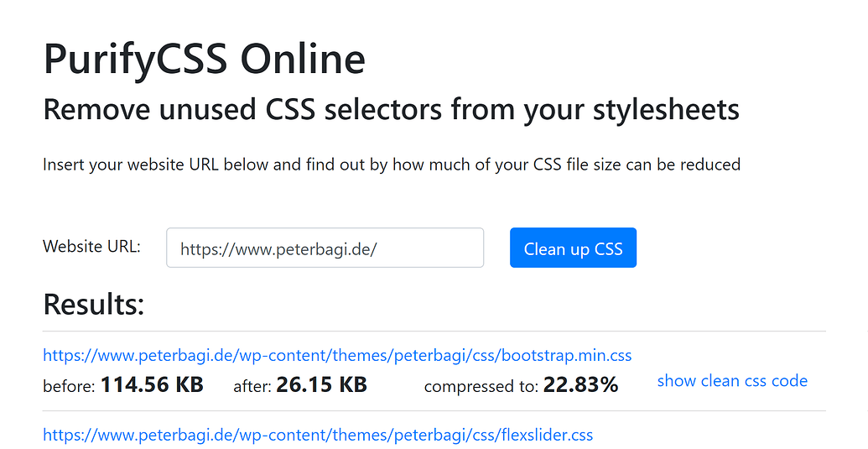Show clean css code for bootstrap
This screenshot has width=868, height=449.
pos(732,381)
